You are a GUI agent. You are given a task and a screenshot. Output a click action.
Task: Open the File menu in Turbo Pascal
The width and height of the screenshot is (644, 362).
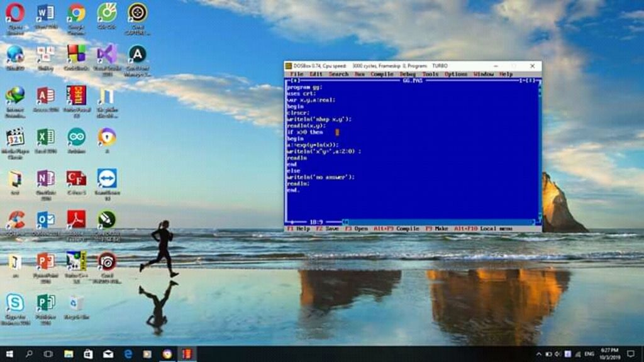[x=297, y=74]
